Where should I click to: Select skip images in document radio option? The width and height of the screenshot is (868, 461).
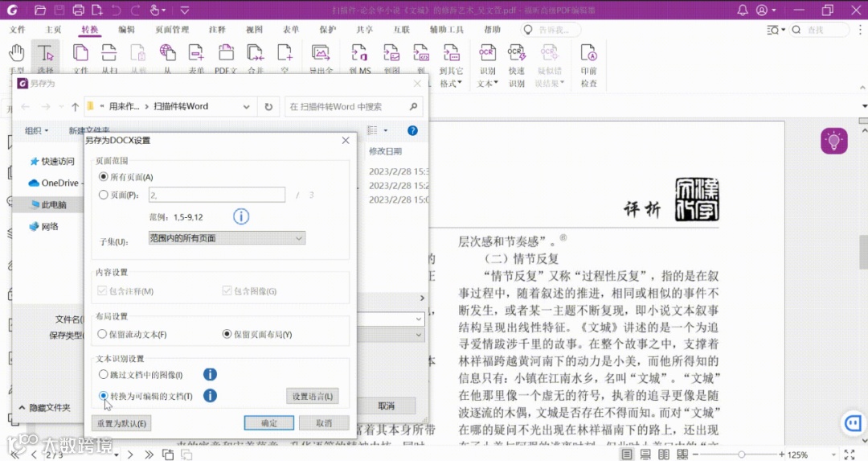[x=103, y=375]
